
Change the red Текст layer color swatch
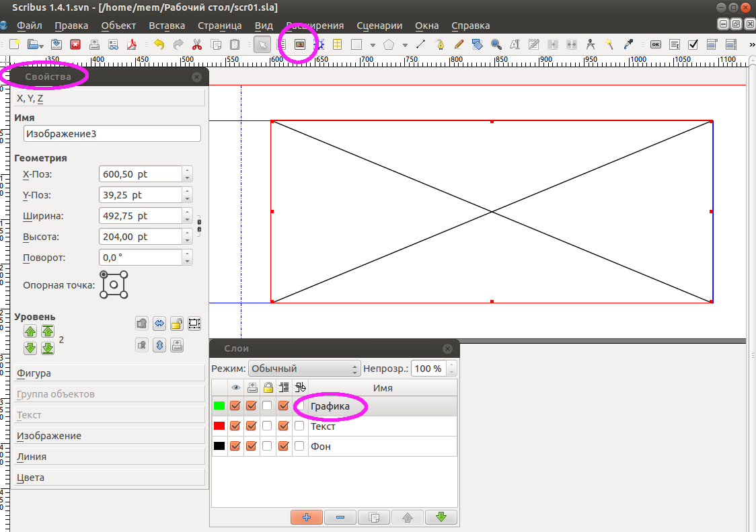219,426
